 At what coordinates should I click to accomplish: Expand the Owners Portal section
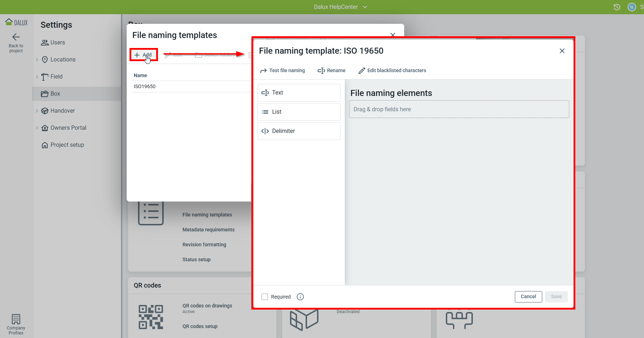pyautogui.click(x=37, y=128)
